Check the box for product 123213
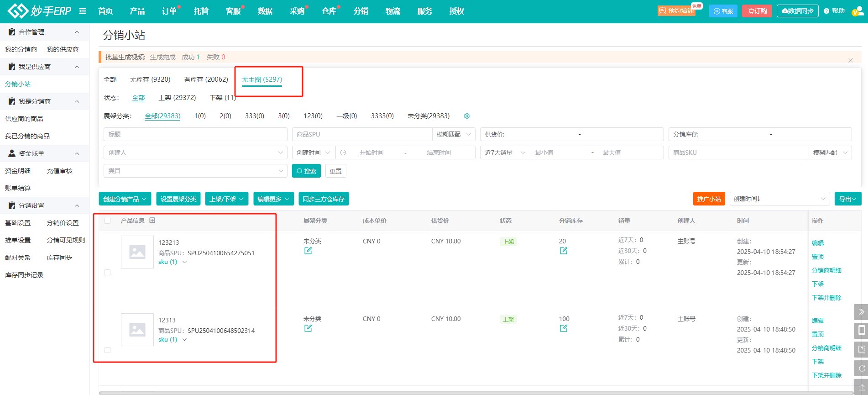The image size is (868, 395). (x=108, y=272)
